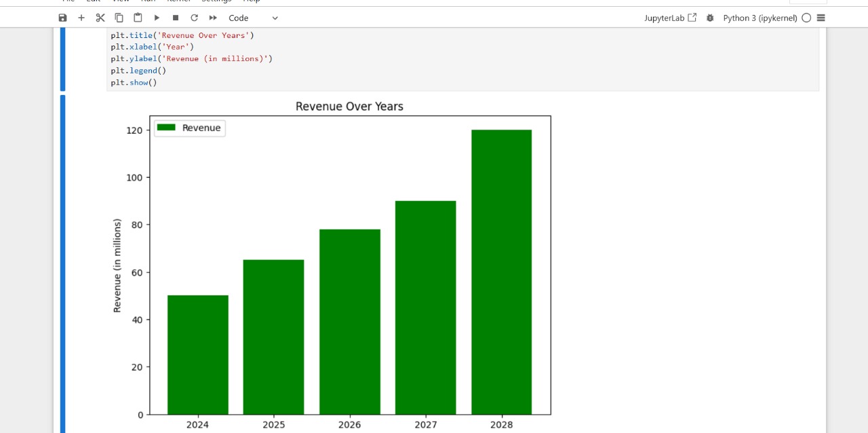868x433 pixels.
Task: Copy the selected cell
Action: point(119,18)
